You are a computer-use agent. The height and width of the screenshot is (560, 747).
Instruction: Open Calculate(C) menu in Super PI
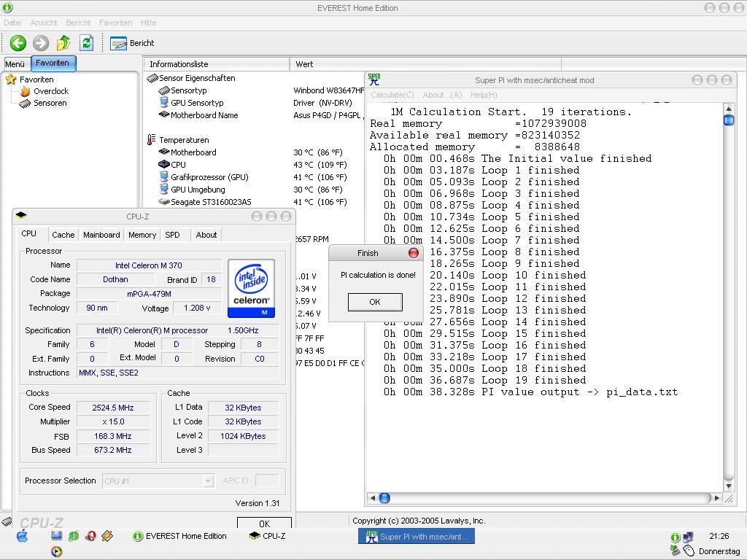click(x=392, y=95)
